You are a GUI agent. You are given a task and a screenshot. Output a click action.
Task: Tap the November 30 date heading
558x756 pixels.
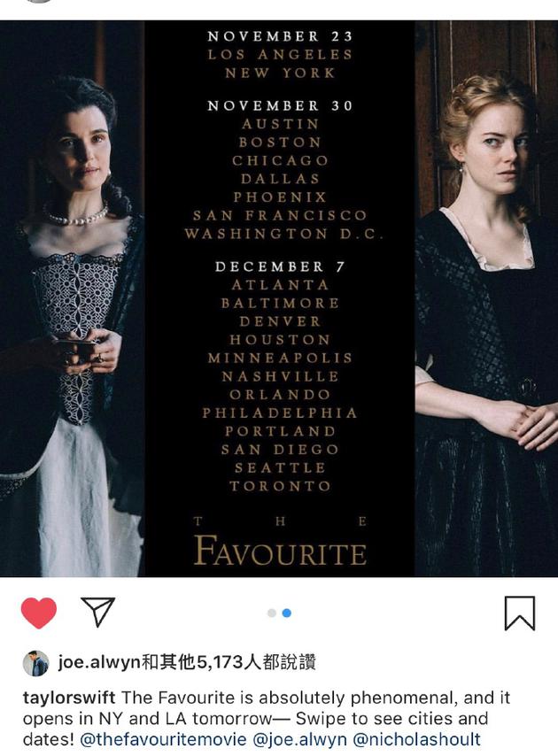280,105
